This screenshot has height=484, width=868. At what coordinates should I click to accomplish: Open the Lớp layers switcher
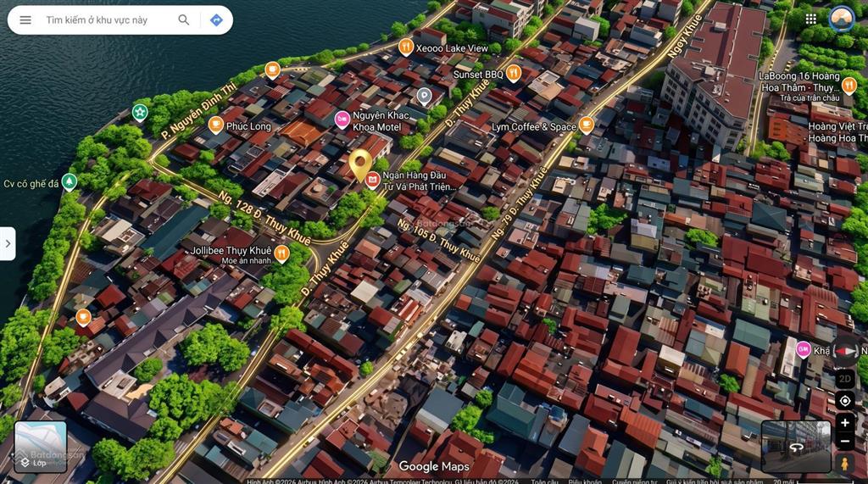pyautogui.click(x=41, y=447)
